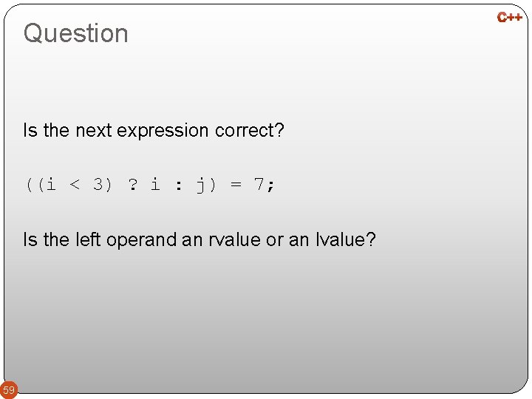Click the less-than operator in the code
This screenshot has width=532, height=399.
75,185
